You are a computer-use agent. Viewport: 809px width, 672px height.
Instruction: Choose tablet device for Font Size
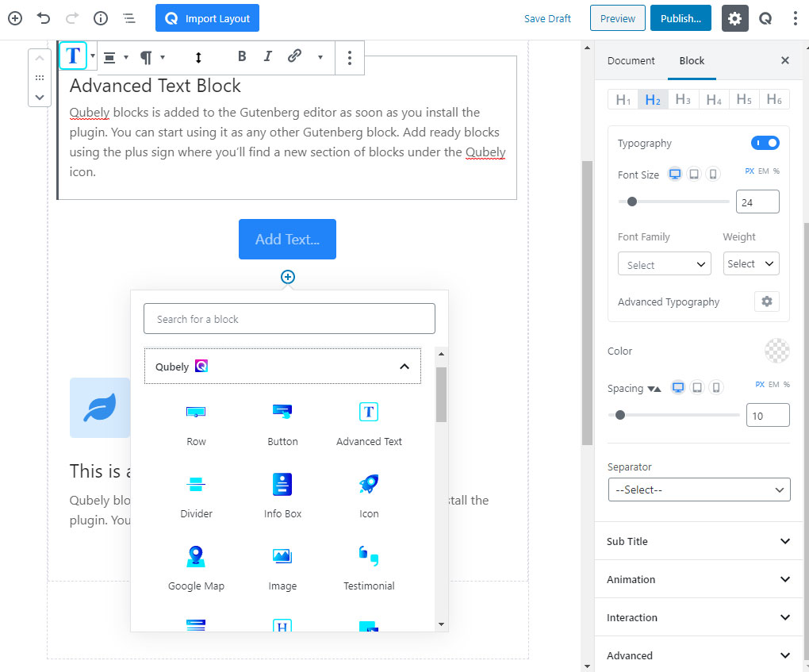click(x=694, y=174)
